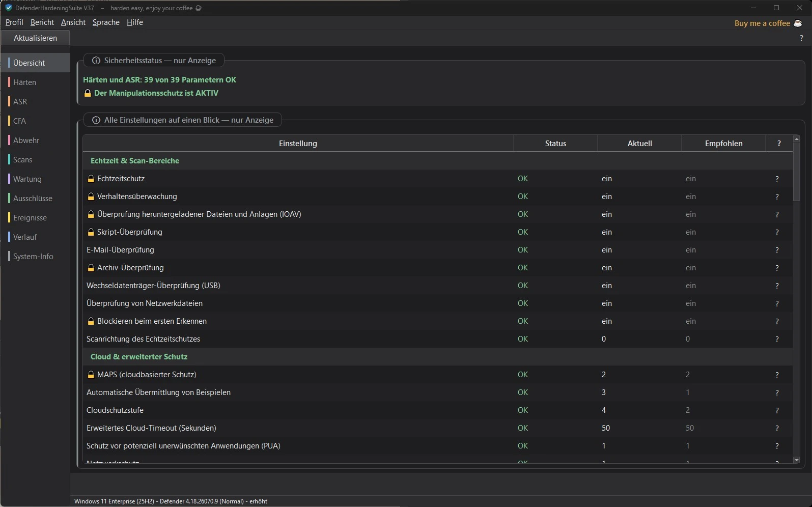
Task: Follow the Buy me a coffee link
Action: click(768, 23)
